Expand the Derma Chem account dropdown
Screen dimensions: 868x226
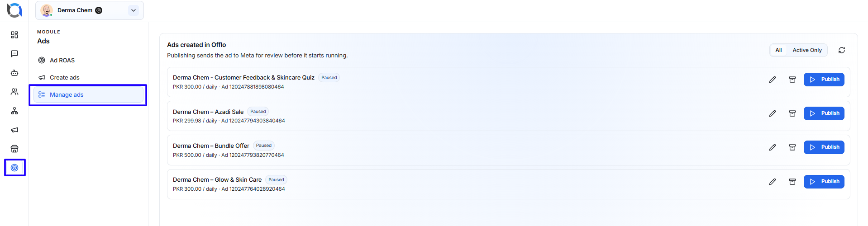[134, 10]
